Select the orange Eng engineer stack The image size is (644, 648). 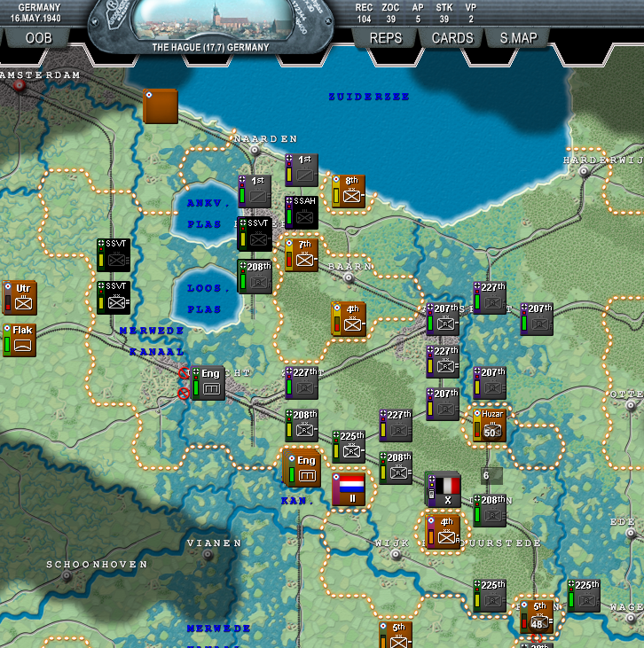coord(302,469)
